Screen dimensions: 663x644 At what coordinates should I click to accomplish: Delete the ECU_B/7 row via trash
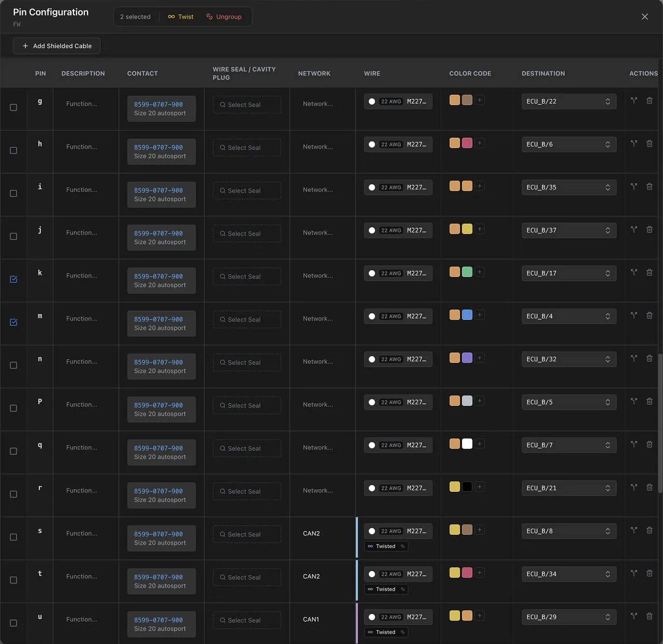(650, 444)
